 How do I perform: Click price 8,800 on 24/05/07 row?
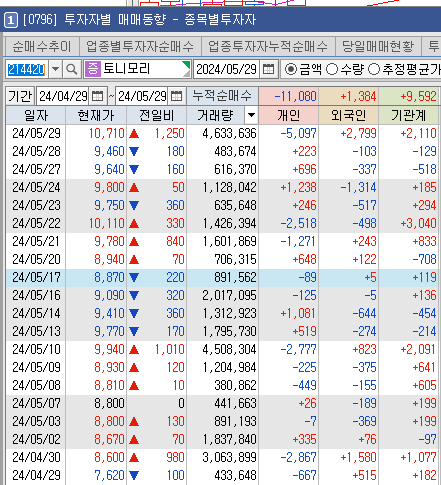109,403
